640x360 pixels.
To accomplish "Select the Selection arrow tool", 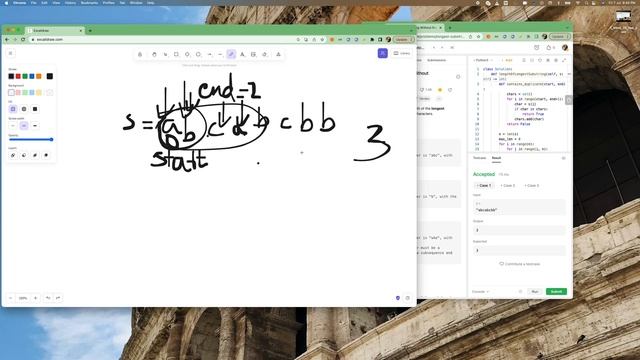I will pyautogui.click(x=165, y=54).
